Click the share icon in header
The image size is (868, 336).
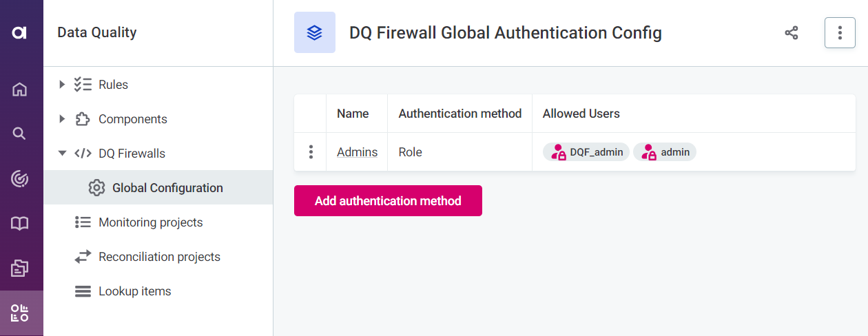(x=792, y=32)
